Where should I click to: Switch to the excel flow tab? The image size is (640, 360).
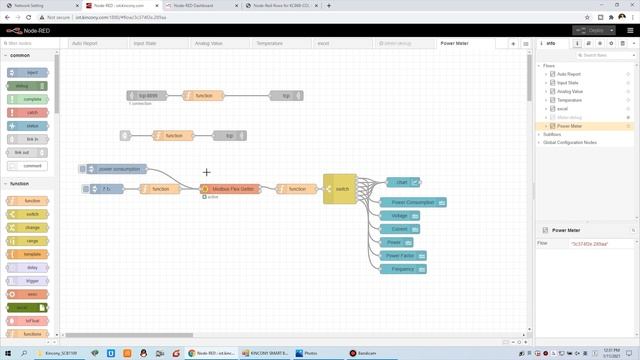tap(342, 43)
